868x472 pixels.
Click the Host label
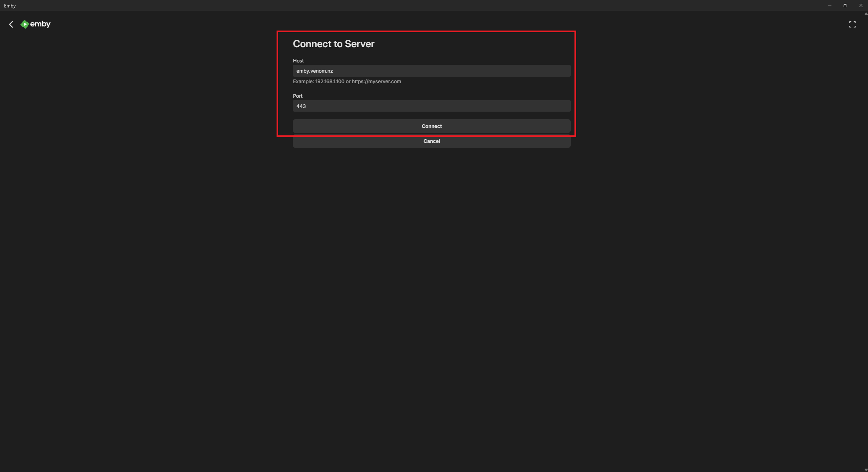[298, 61]
